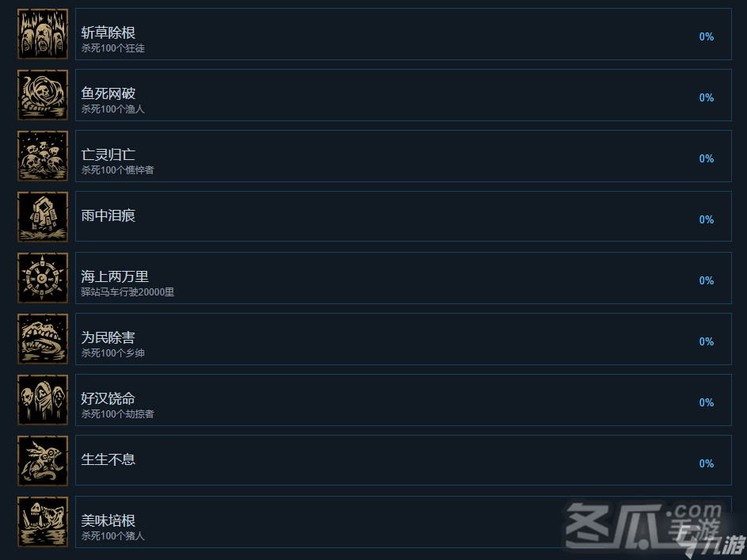Click the 鱼死网破 achievement icon
747x560 pixels.
point(43,95)
